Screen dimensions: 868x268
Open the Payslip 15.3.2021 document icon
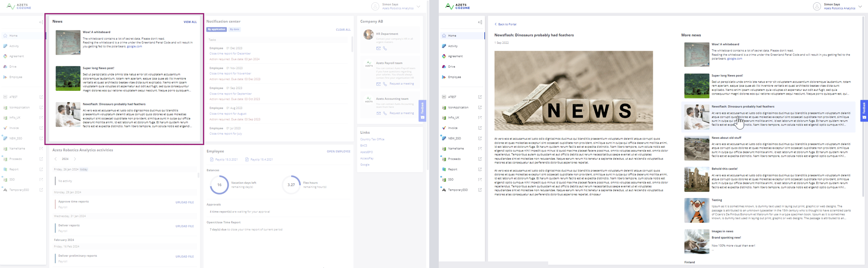(x=212, y=160)
